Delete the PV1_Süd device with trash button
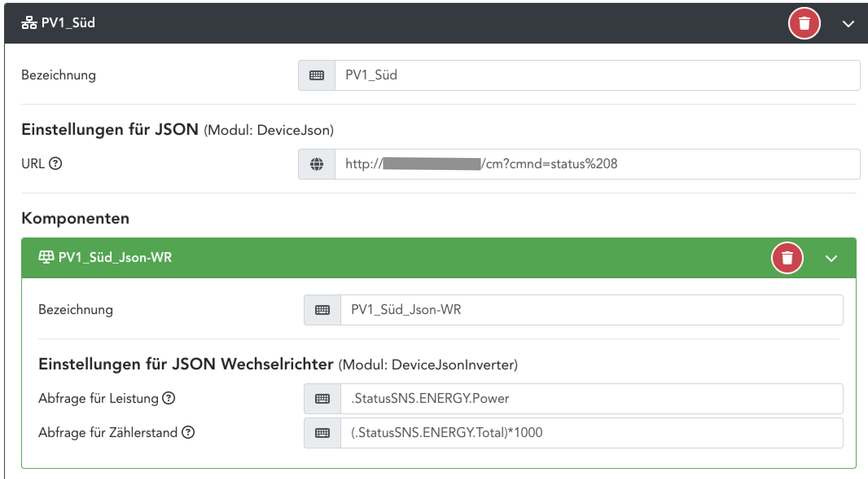 coord(804,23)
